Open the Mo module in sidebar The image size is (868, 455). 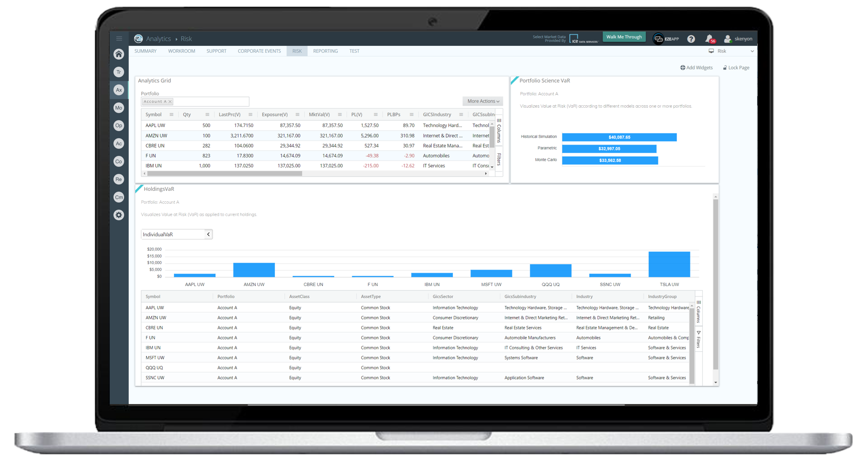pyautogui.click(x=119, y=108)
